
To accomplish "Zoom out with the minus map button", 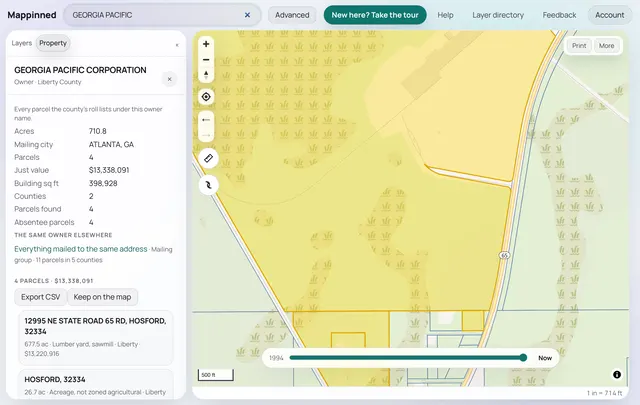I will click(206, 60).
